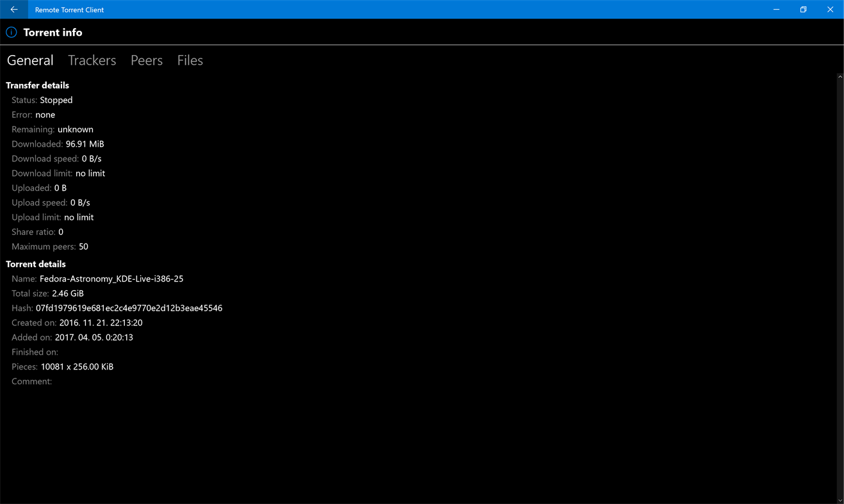Screen dimensions: 844x504
Task: View the Files tab
Action: click(190, 60)
